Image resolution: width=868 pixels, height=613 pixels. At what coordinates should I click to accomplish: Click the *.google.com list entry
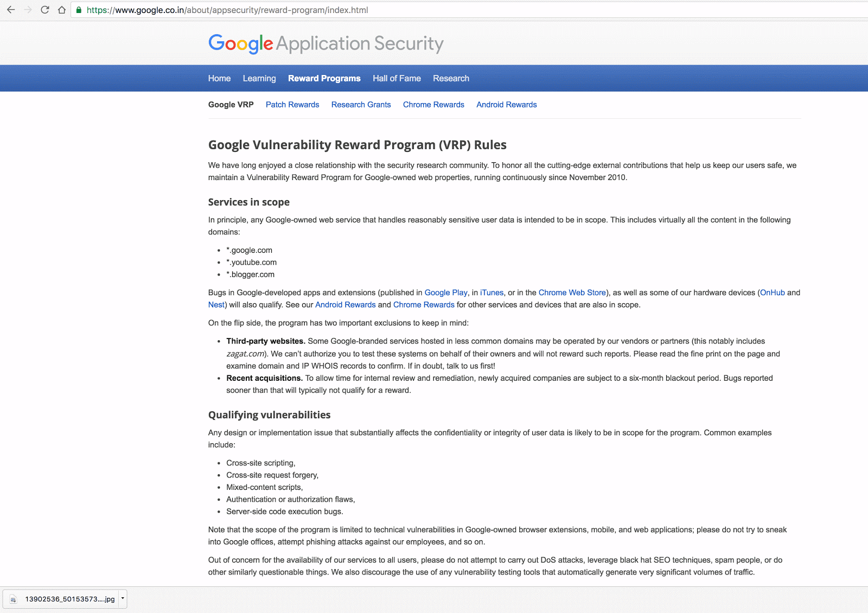coord(250,250)
